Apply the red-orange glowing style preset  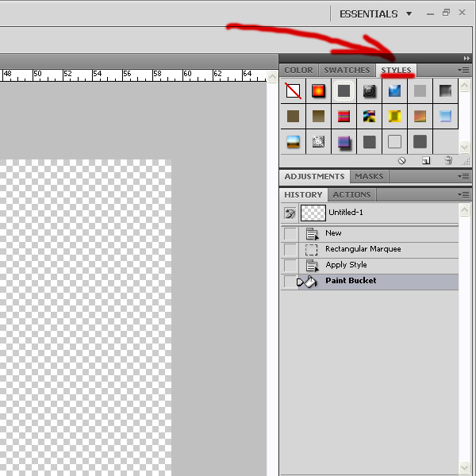coord(318,90)
